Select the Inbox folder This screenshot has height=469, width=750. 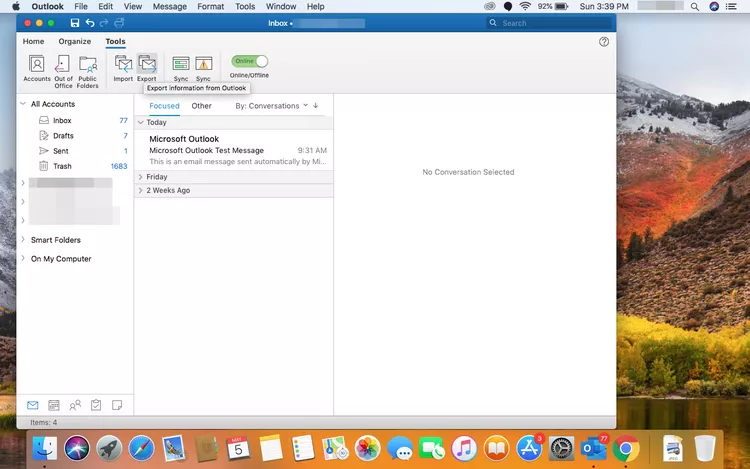(x=77, y=120)
